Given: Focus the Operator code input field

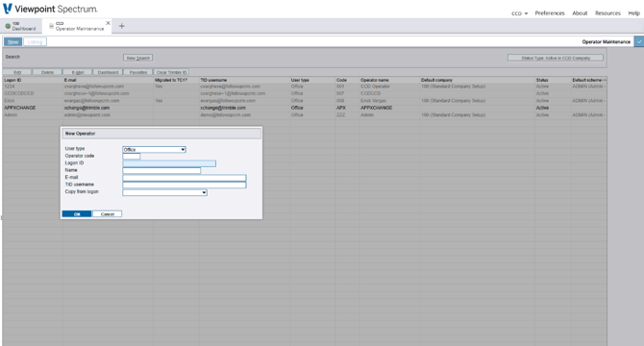Looking at the screenshot, I should [132, 156].
